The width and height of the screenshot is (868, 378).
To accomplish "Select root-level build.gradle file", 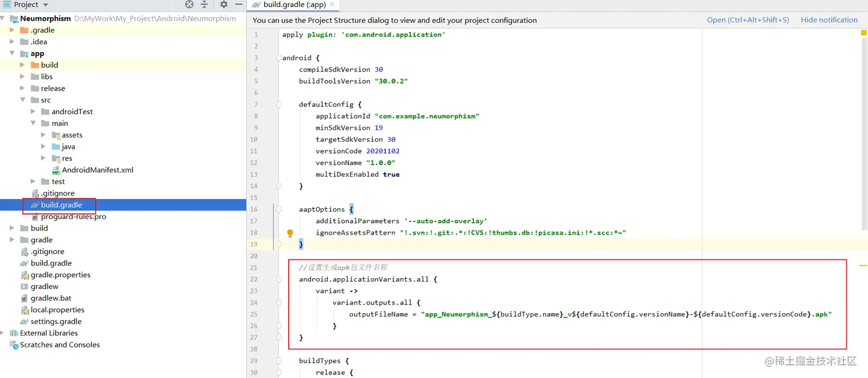I will (51, 263).
